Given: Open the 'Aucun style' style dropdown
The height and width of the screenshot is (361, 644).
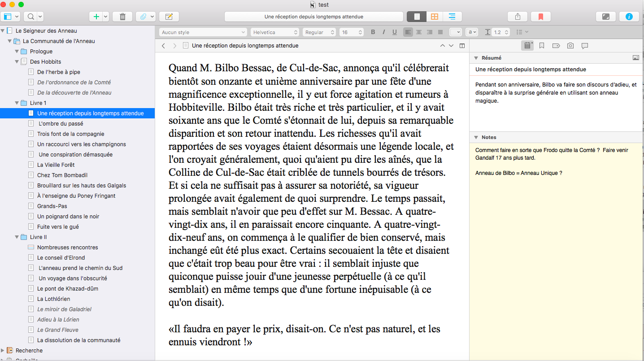Looking at the screenshot, I should [x=203, y=32].
